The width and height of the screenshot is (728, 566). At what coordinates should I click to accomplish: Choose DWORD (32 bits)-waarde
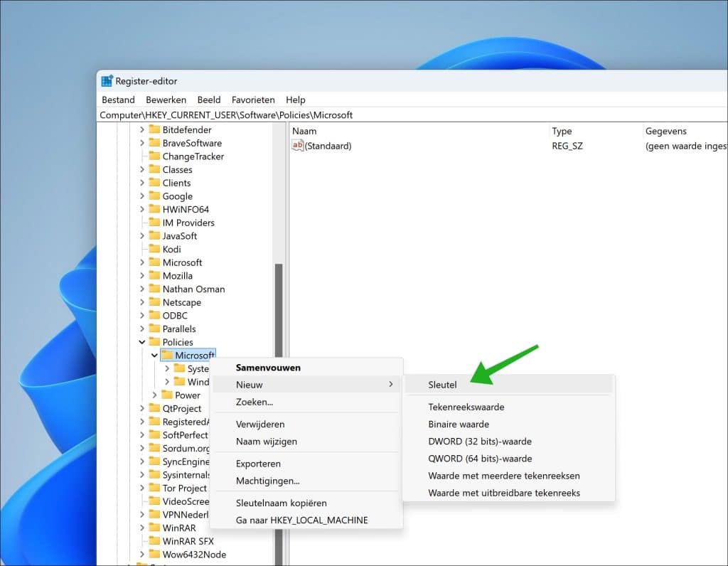pyautogui.click(x=509, y=441)
